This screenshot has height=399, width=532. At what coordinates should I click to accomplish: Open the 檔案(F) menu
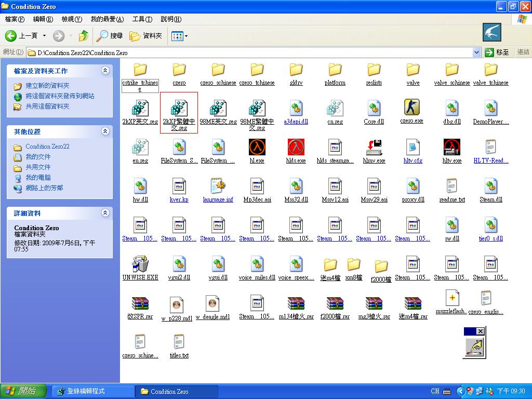pos(15,19)
